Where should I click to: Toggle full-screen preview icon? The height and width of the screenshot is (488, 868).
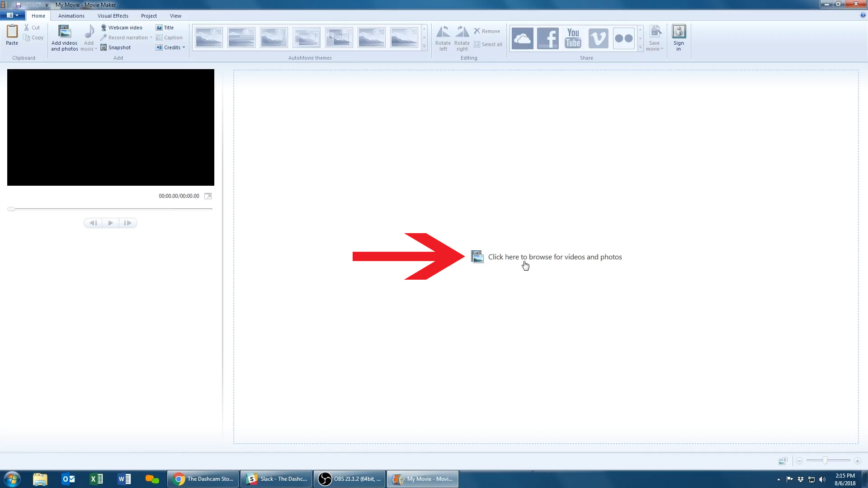[208, 196]
